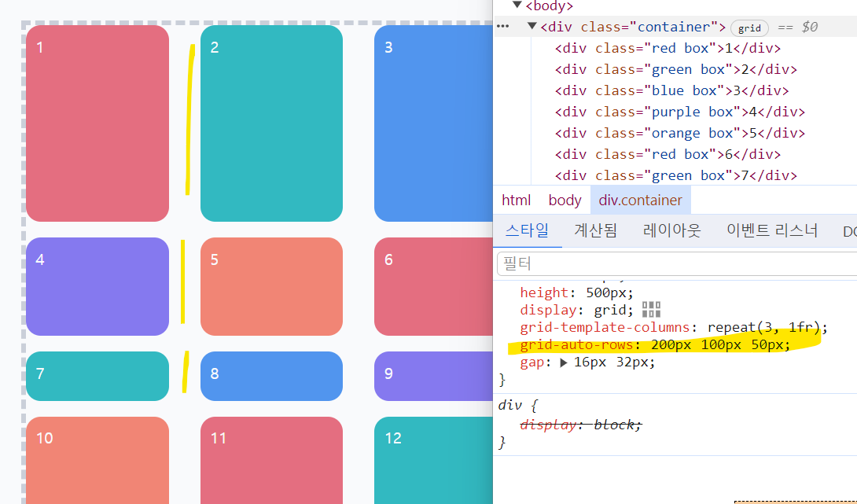Screen dimensions: 857x504
Task: Click blue box number 8 on page
Action: [x=271, y=376]
